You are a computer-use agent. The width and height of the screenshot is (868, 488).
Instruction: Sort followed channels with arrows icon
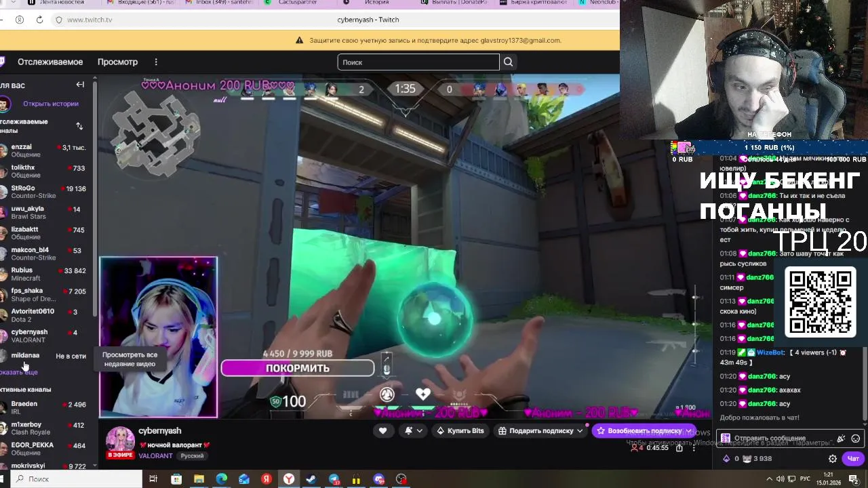79,126
